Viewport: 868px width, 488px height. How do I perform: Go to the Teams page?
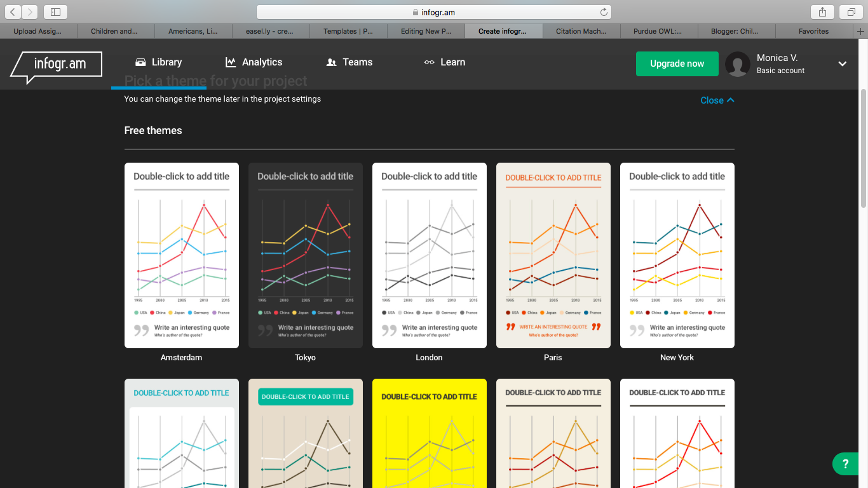[349, 62]
